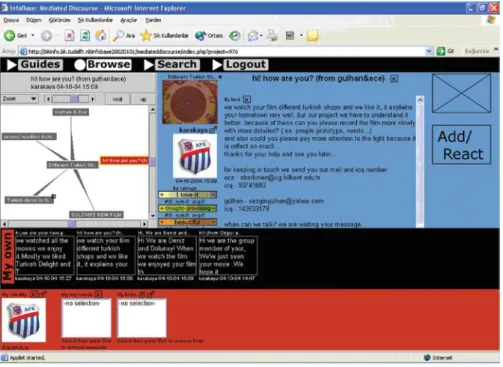Screen dimensions: 503x367
Task: Click the green Go arrow (Git)
Action: 441,51
